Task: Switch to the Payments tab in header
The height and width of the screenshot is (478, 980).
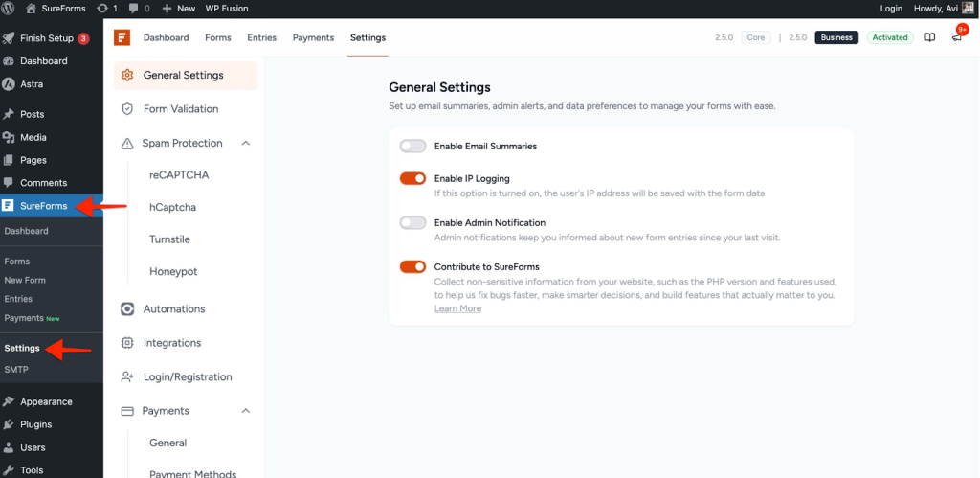Action: pyautogui.click(x=313, y=37)
